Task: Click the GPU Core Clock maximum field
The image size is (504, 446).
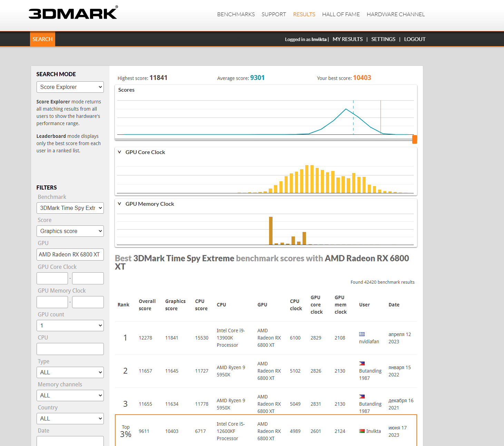Action: click(x=88, y=278)
